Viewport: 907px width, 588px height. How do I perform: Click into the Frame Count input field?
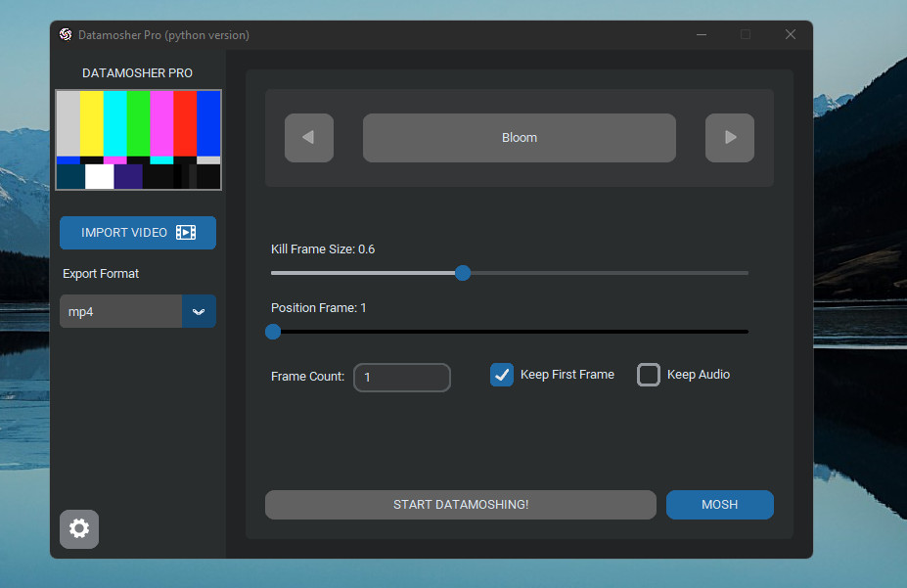click(x=402, y=378)
